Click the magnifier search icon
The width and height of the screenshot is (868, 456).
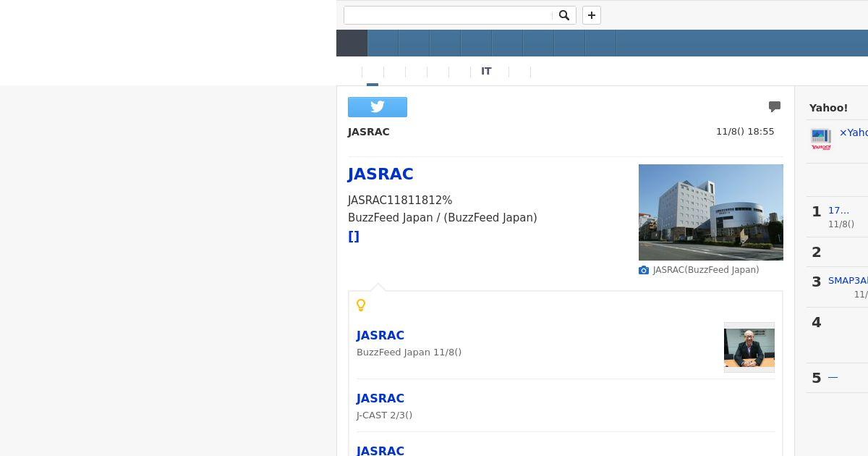[564, 15]
